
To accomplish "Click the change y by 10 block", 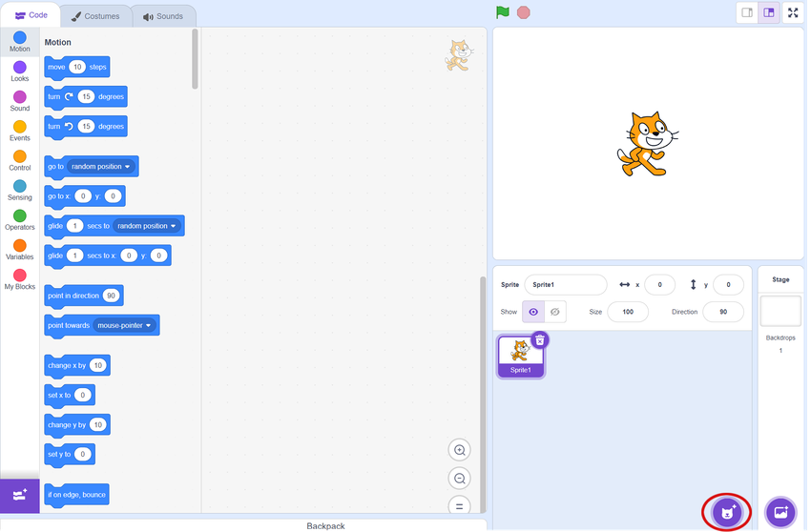I will (77, 426).
